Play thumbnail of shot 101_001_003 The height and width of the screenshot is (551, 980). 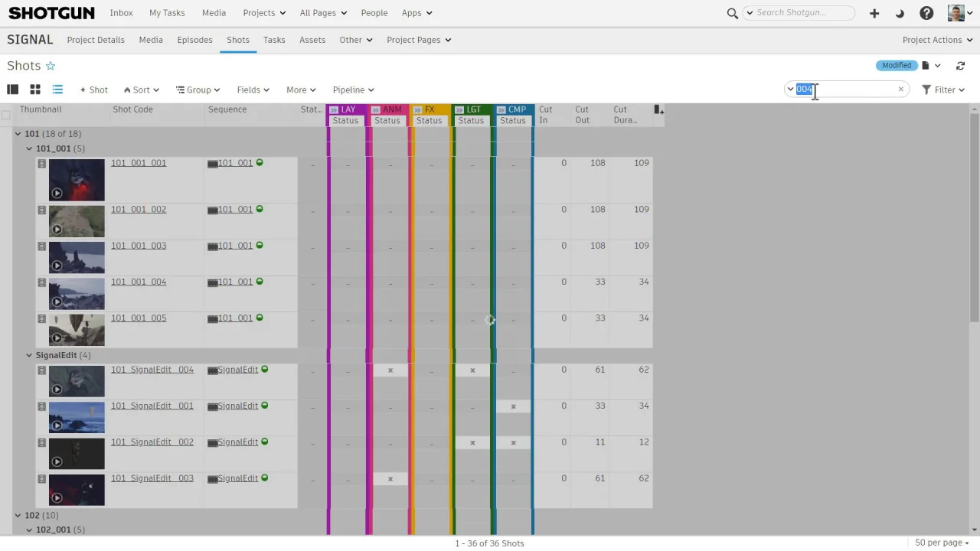57,266
